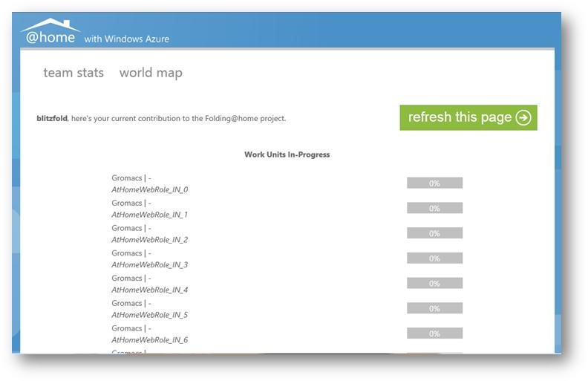The image size is (588, 381).
Task: Click the Work Units In-Progress heading
Action: [x=287, y=154]
